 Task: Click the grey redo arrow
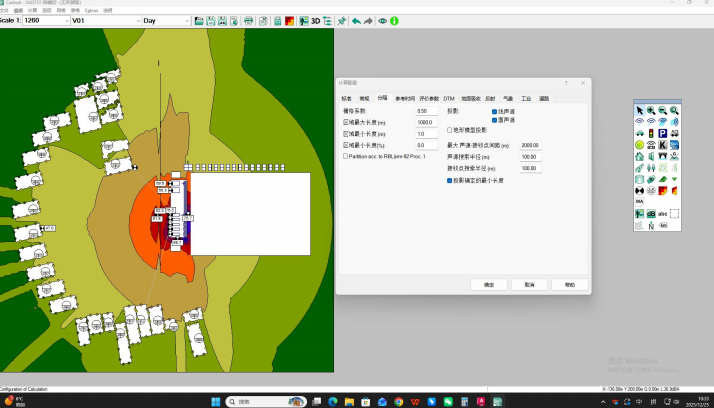point(368,21)
